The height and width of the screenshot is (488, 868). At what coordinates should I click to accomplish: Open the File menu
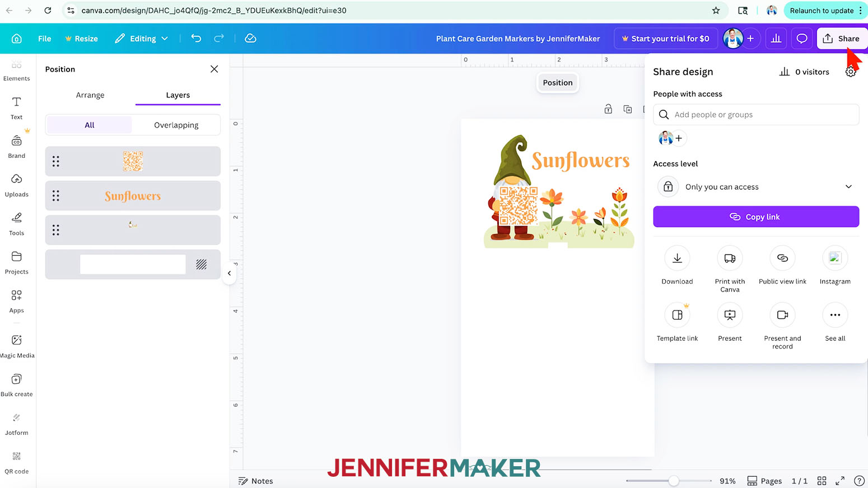click(44, 39)
